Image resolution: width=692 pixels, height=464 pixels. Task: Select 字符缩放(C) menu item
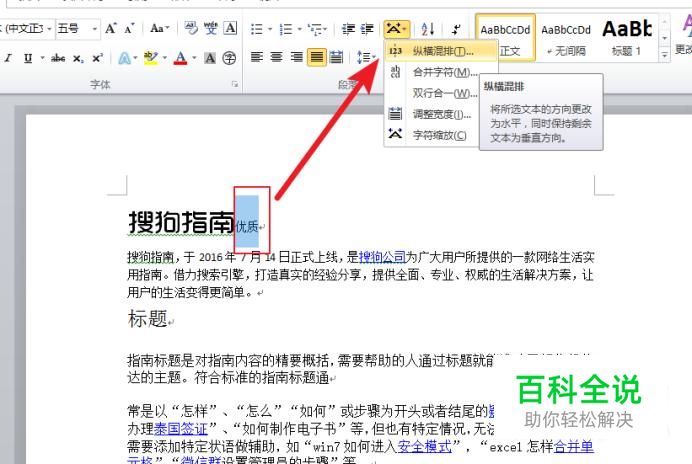[x=432, y=135]
